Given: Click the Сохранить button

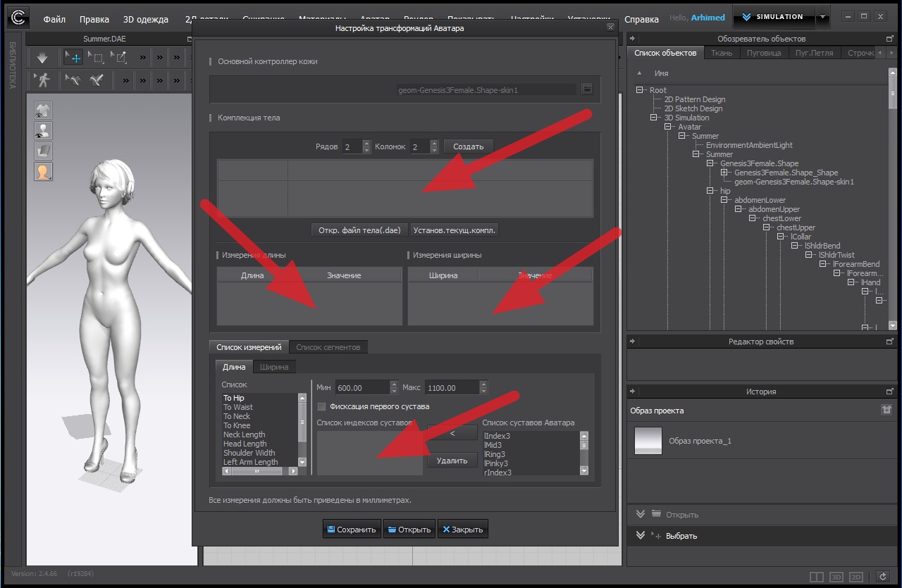Looking at the screenshot, I should point(352,530).
